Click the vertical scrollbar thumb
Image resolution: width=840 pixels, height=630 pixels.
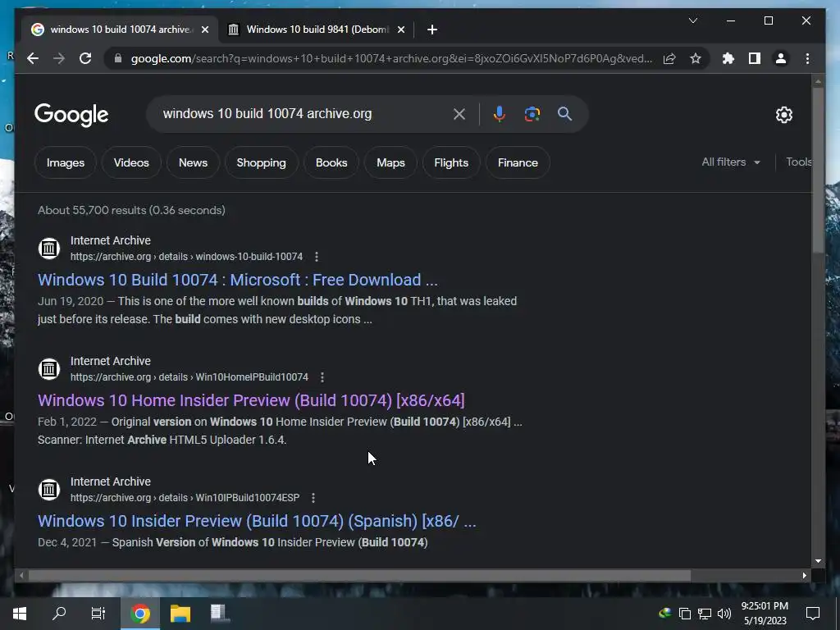tap(818, 169)
